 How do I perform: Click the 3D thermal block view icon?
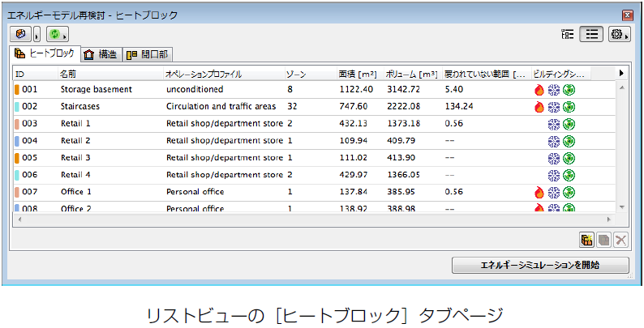(x=20, y=34)
